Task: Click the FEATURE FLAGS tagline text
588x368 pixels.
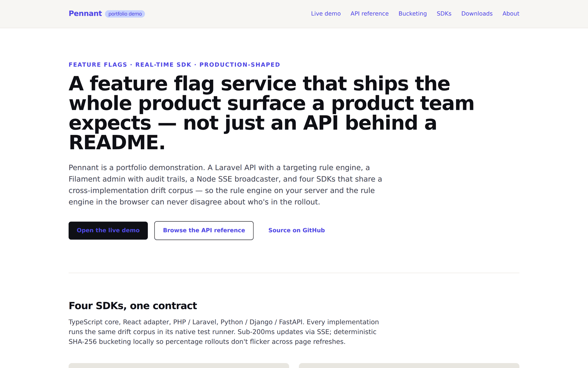Action: [174, 65]
